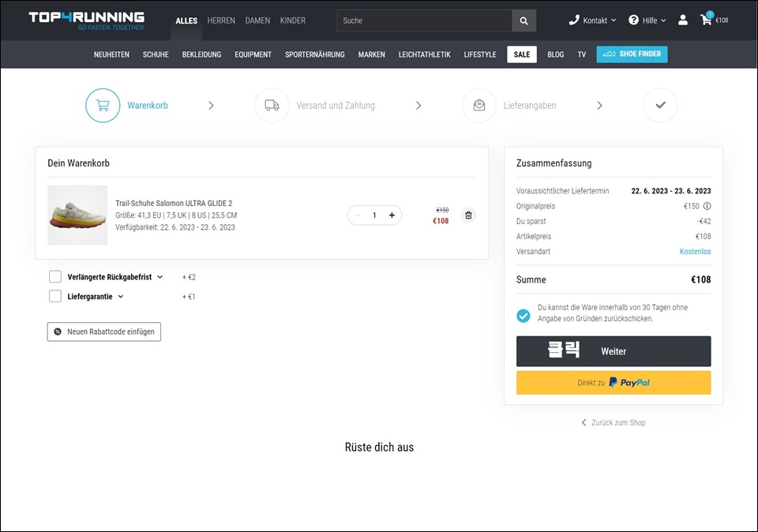Click the PayPal logo
The width and height of the screenshot is (758, 532).
(629, 382)
